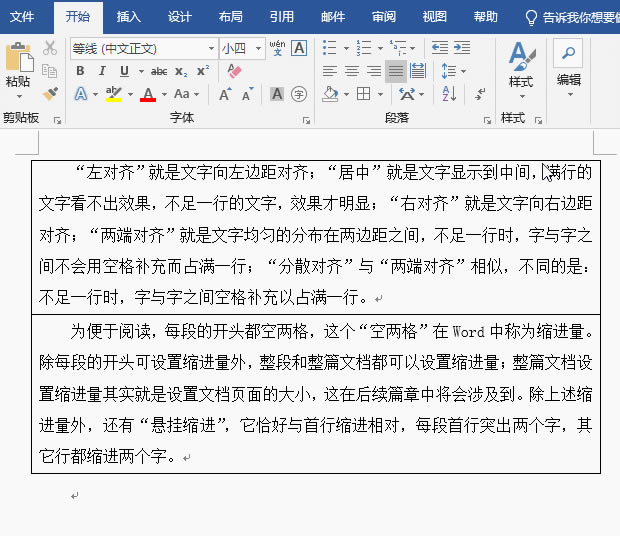Viewport: 620px width, 536px height.
Task: Open the 布局 ribbon tab
Action: point(230,17)
